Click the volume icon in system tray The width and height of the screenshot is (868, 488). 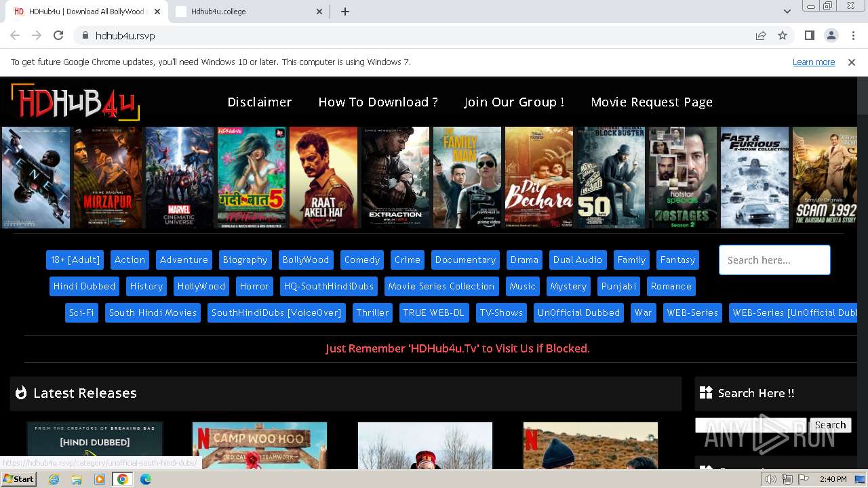771,479
